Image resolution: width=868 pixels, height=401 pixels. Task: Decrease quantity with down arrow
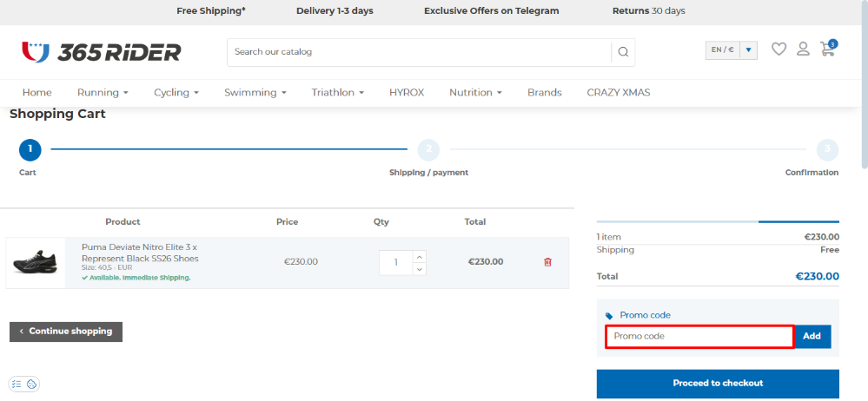coord(420,269)
